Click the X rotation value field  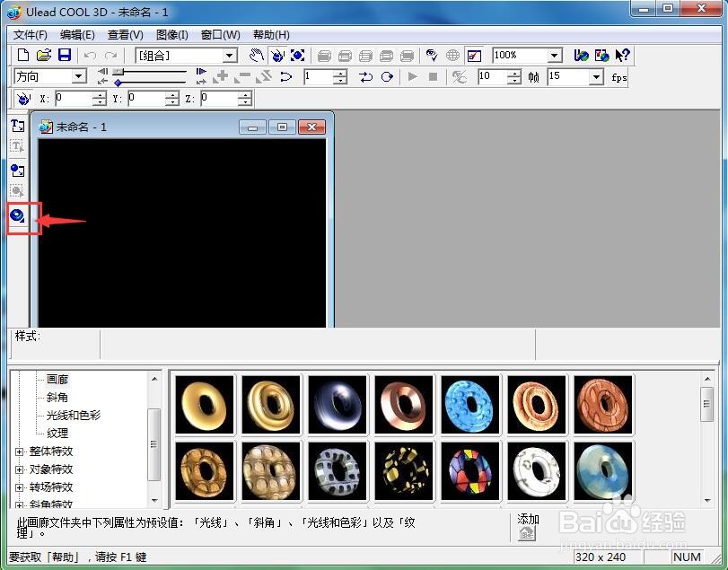(x=74, y=98)
